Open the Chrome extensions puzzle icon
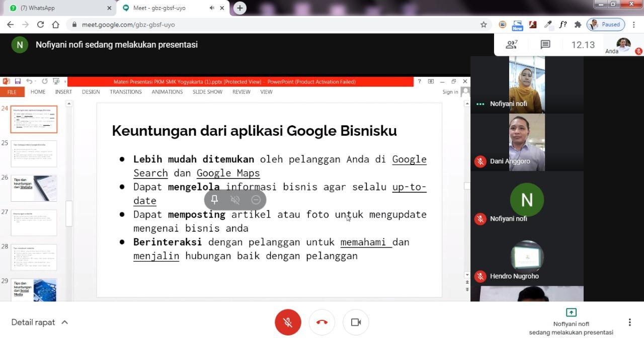Image resolution: width=644 pixels, height=343 pixels. pos(578,25)
